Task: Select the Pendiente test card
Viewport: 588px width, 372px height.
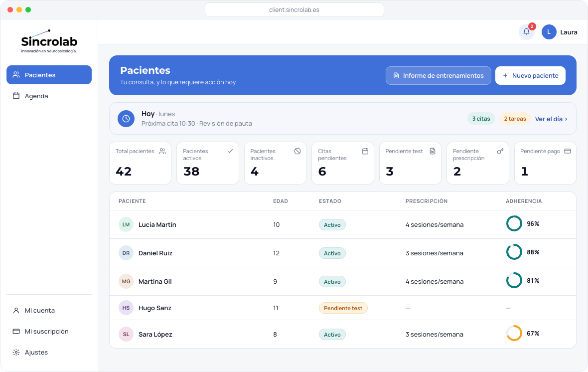Action: click(x=410, y=163)
